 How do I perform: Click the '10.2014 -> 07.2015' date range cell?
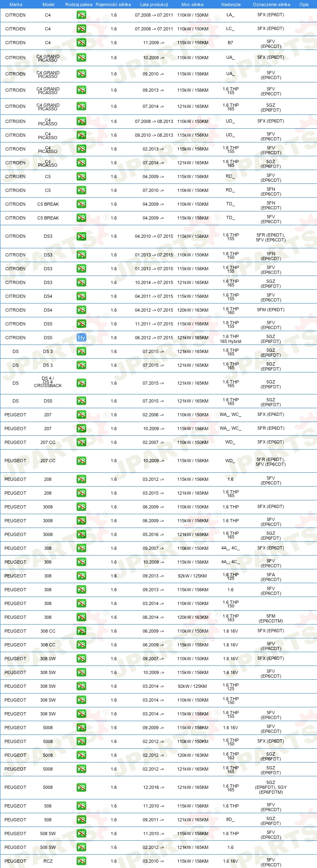coord(154,282)
